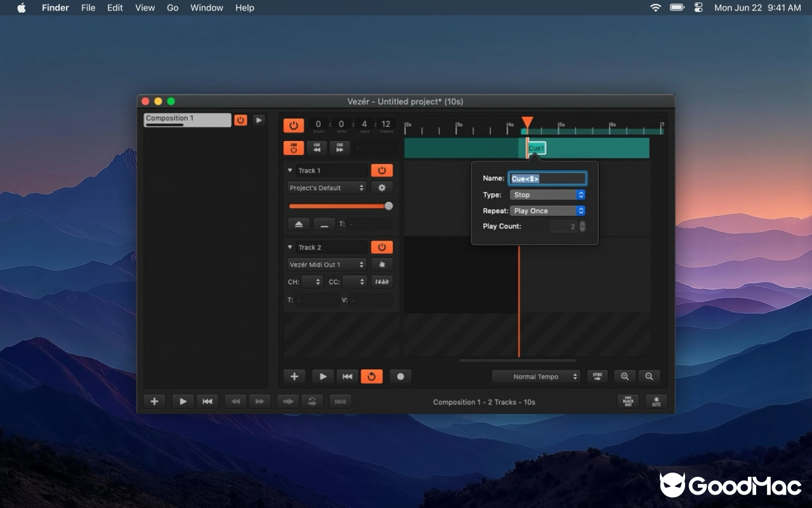Viewport: 812px width, 508px height.
Task: Click the triple-arrow auto-advance button
Action: pos(288,401)
